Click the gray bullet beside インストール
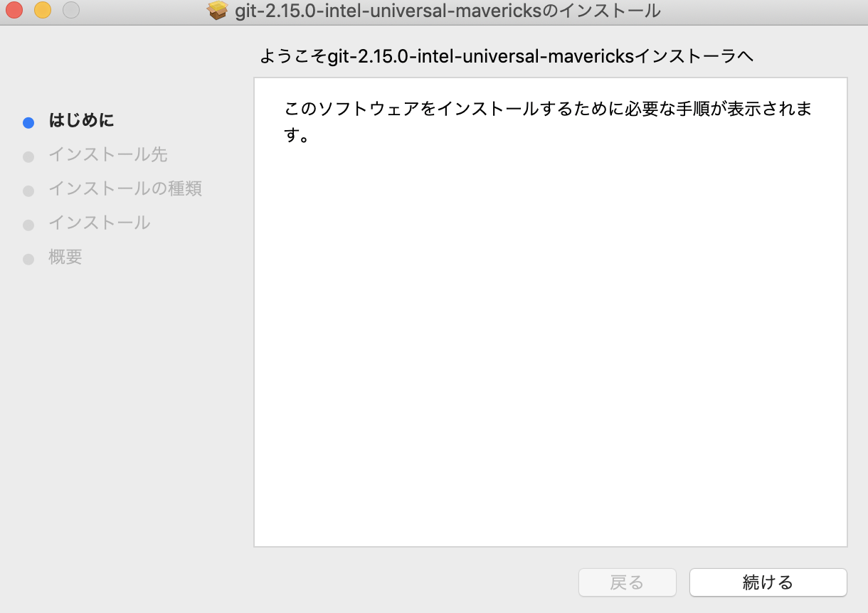Screen dimensions: 868x613 click(28, 225)
